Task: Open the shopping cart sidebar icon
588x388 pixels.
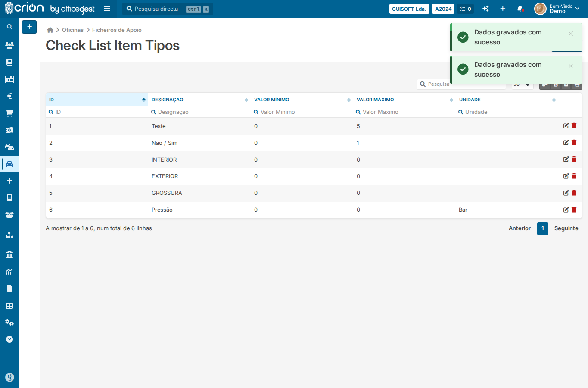Action: tap(9, 113)
